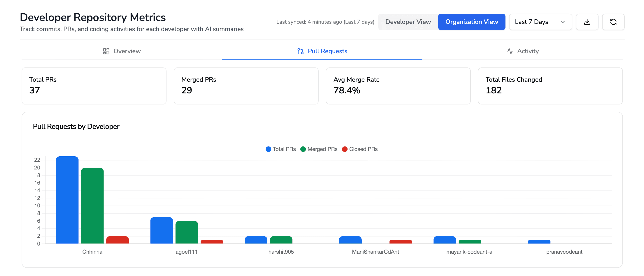Toggle Merged PRs legend green dot
The image size is (644, 276).
pos(303,149)
